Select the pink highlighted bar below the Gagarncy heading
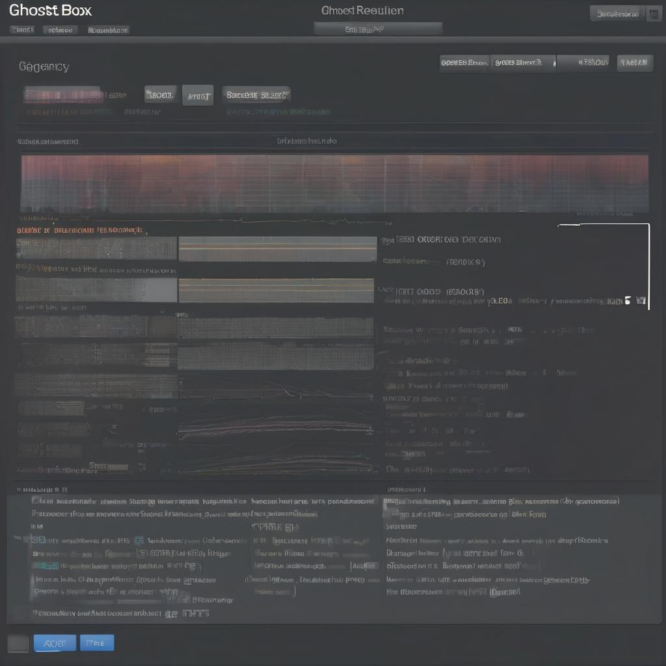This screenshot has width=666, height=666. click(x=63, y=95)
